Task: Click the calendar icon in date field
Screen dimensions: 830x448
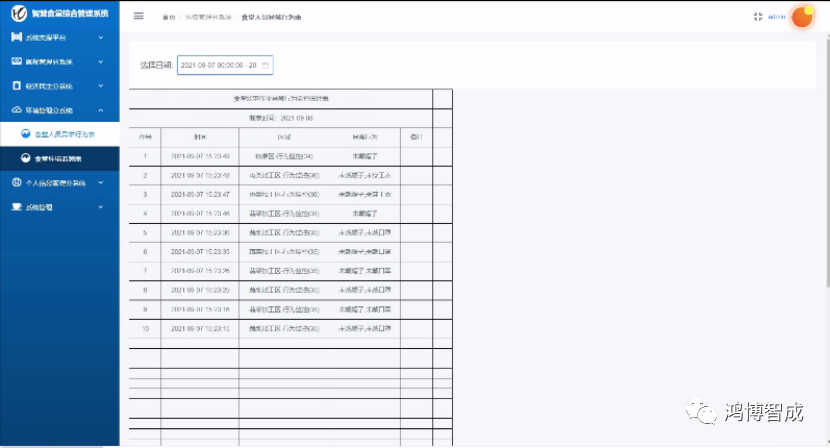Action: point(265,65)
